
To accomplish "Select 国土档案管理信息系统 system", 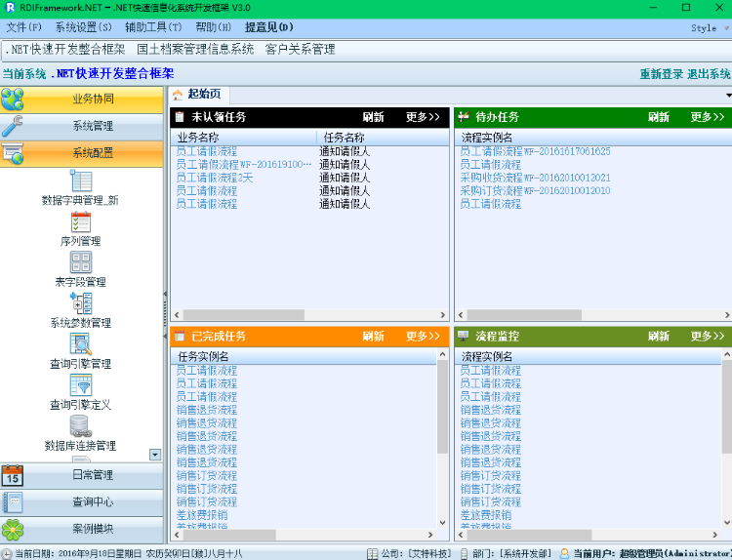I will 195,50.
